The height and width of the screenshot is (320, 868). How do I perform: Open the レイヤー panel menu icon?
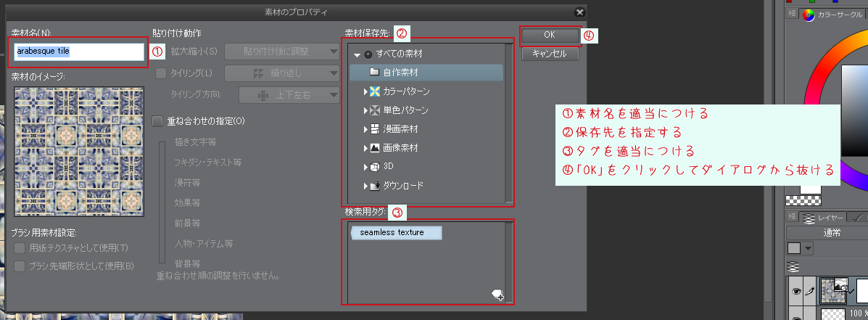point(792,216)
